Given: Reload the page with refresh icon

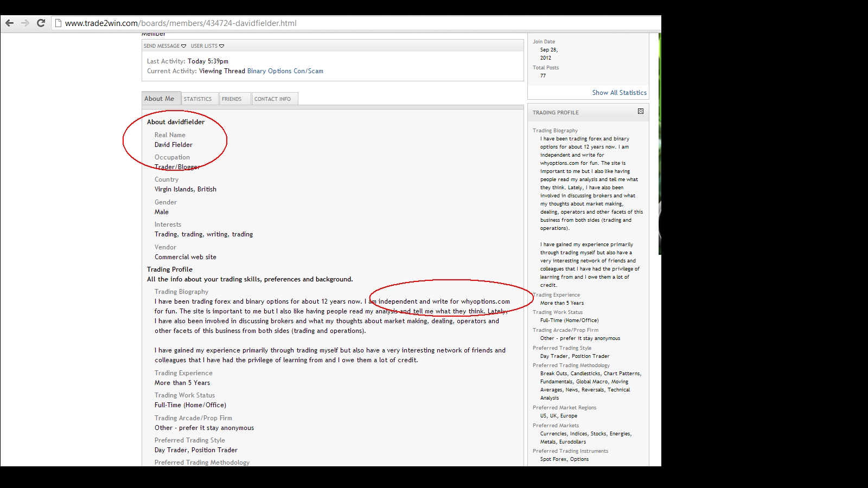Looking at the screenshot, I should (41, 23).
